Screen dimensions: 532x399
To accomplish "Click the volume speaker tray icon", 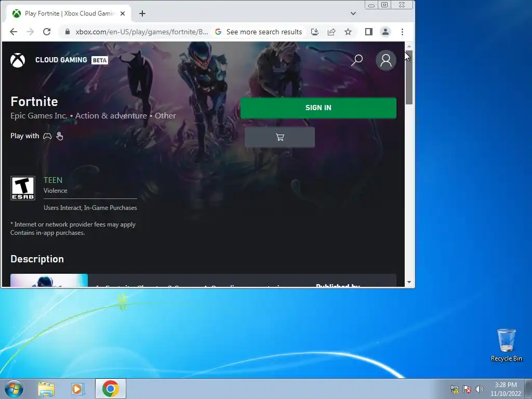I will (479, 389).
